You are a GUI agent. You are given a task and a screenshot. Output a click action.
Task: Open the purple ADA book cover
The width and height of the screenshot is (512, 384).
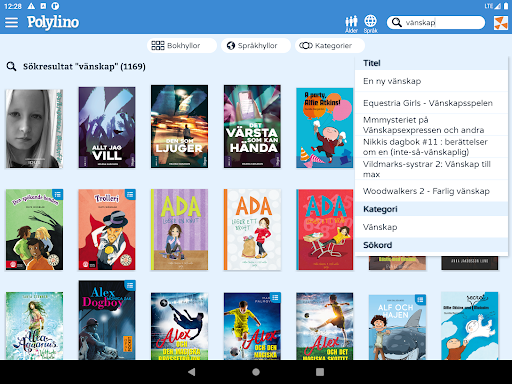pos(179,230)
